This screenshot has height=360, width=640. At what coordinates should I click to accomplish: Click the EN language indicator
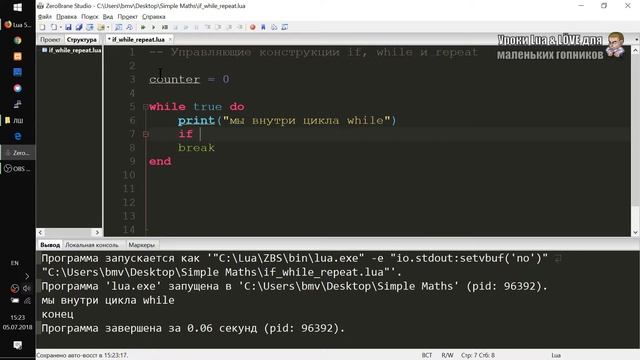click(15, 263)
